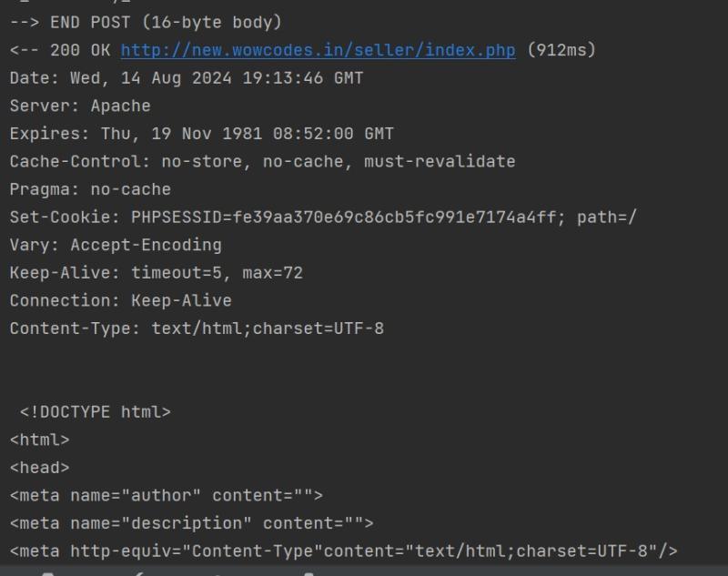Click the meta http-equiv Content-Type line
The image size is (728, 576).
[x=344, y=551]
